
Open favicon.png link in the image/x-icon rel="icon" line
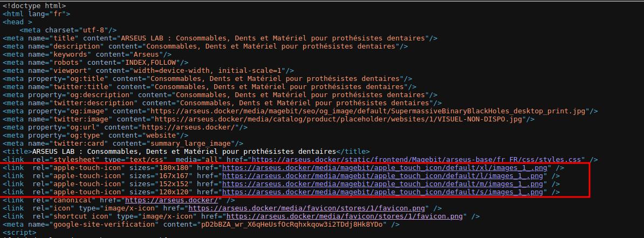pos(308,208)
